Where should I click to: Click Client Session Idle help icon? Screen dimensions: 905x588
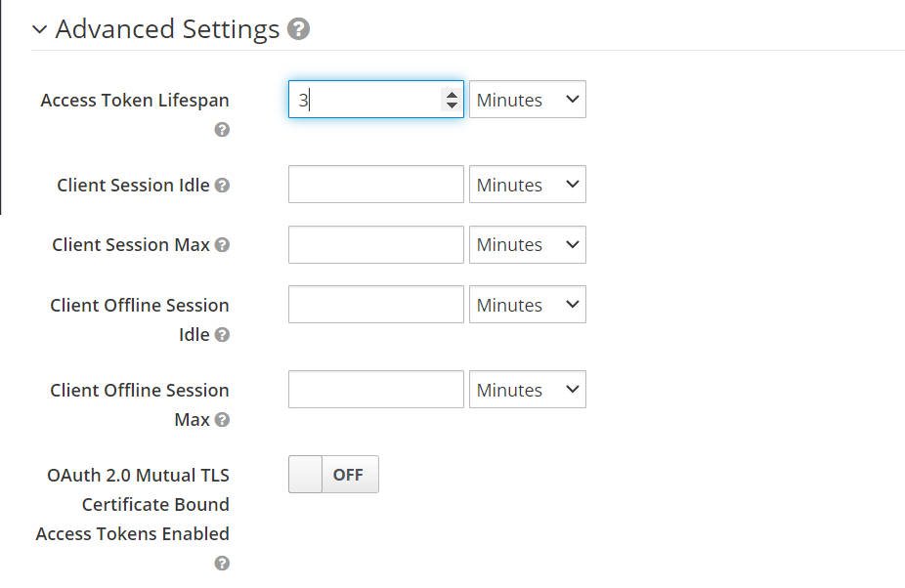tap(222, 186)
